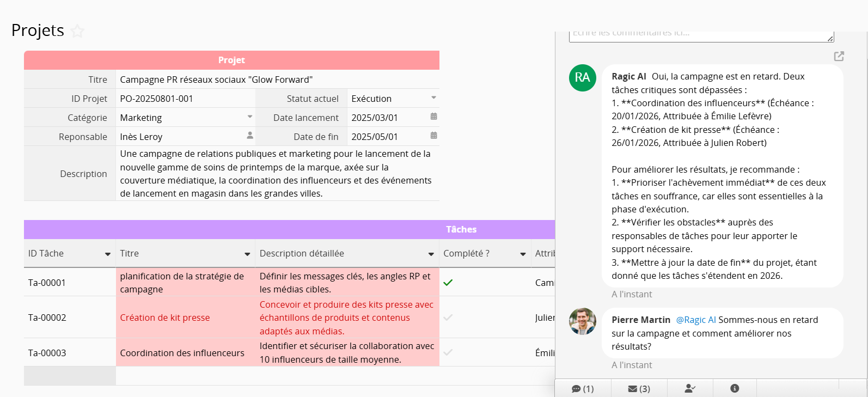Open the info icon tab

[735, 388]
